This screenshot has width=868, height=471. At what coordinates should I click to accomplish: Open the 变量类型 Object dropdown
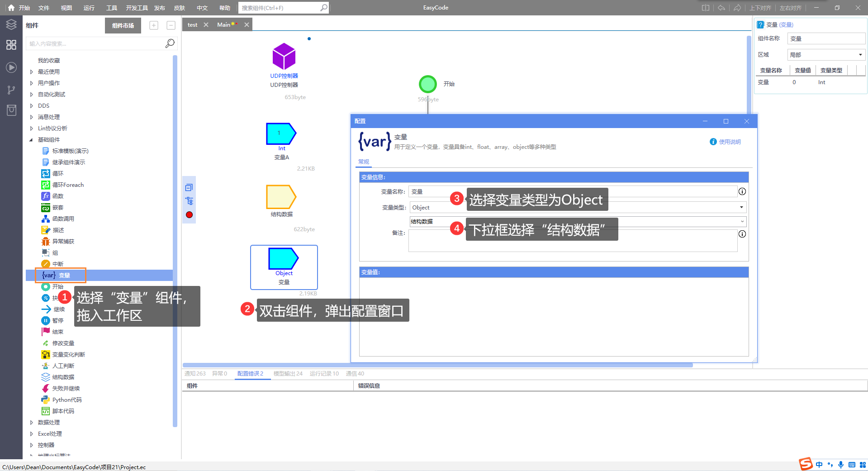741,207
